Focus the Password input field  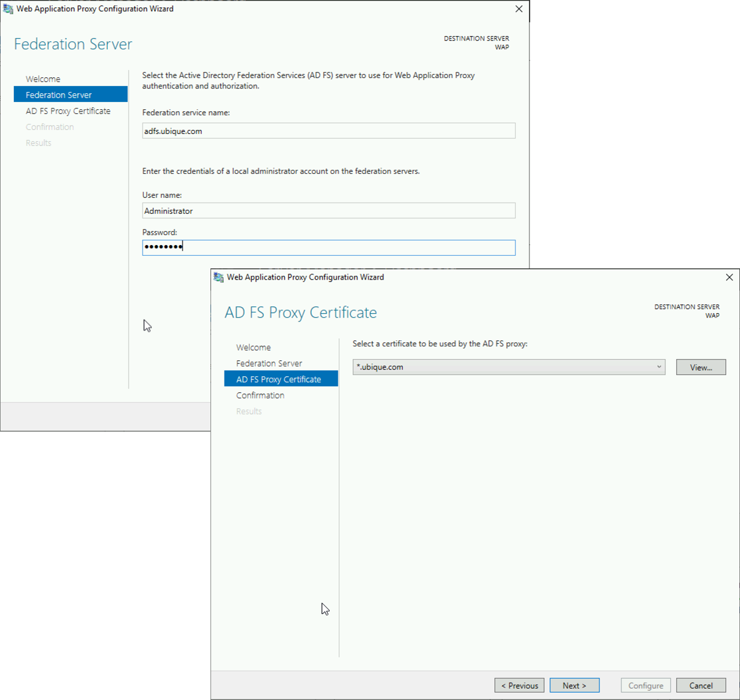pos(328,248)
